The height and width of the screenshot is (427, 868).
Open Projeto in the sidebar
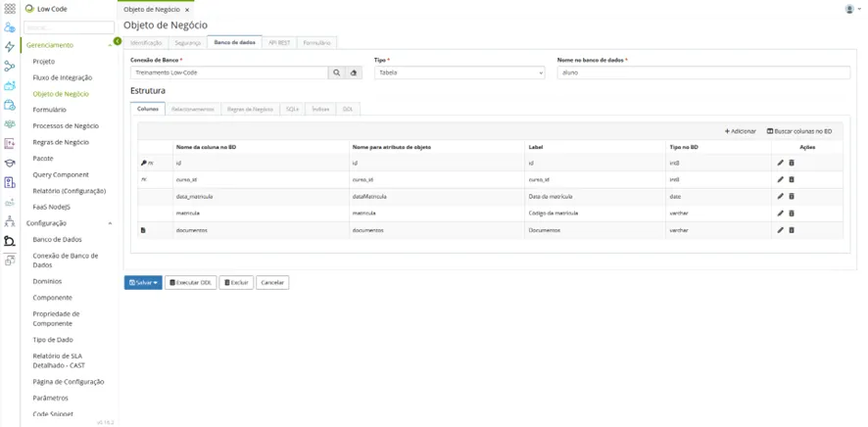coord(44,62)
